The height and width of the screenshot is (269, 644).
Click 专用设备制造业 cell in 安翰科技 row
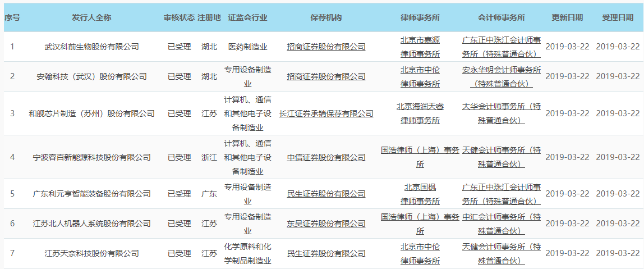pyautogui.click(x=247, y=76)
